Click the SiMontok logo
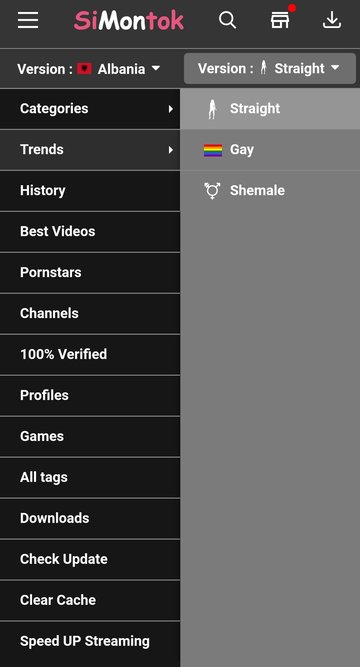Screen dimensions: 360x667 point(129,20)
